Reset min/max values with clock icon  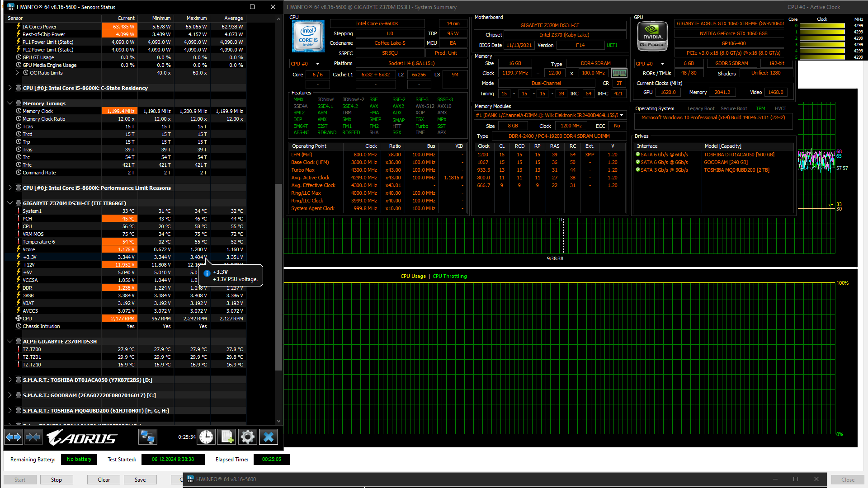point(207,437)
